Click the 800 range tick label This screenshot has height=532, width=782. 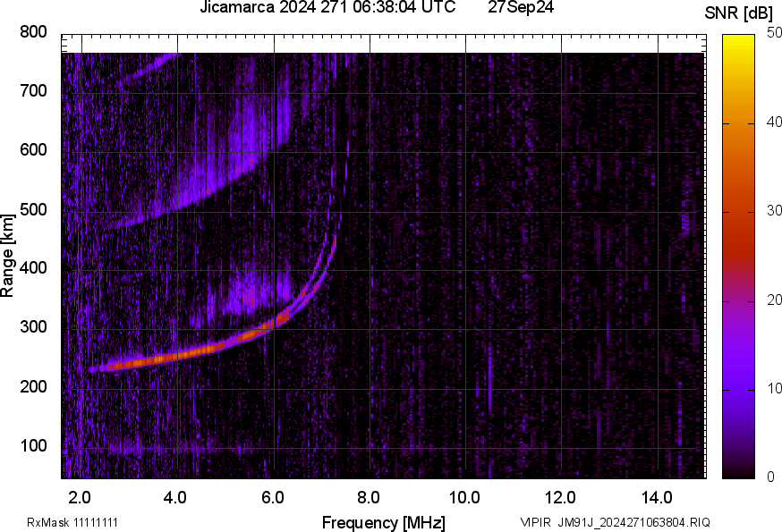click(x=34, y=32)
